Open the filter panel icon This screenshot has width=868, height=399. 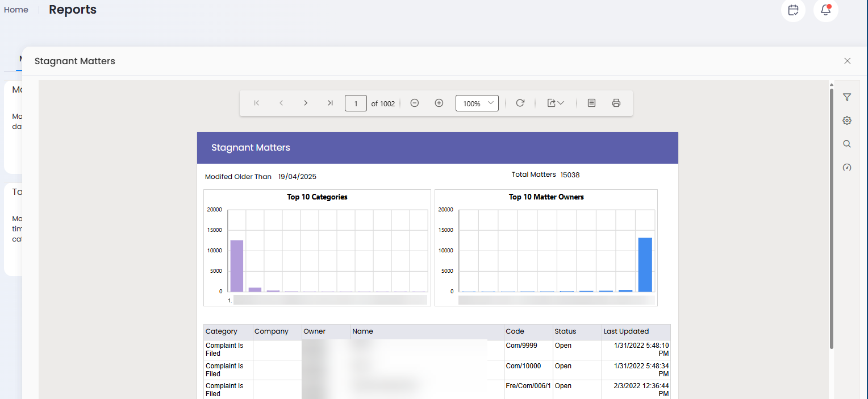pos(847,97)
